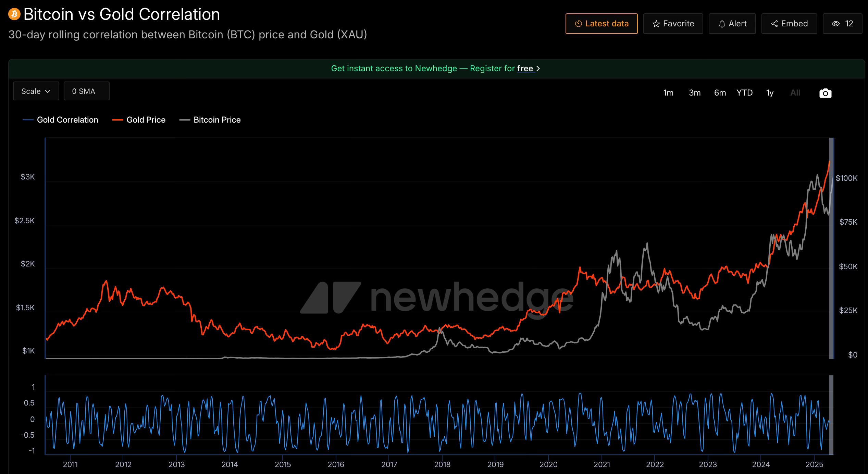The width and height of the screenshot is (868, 474).
Task: Click the chevron arrow after Register for free
Action: click(x=538, y=68)
